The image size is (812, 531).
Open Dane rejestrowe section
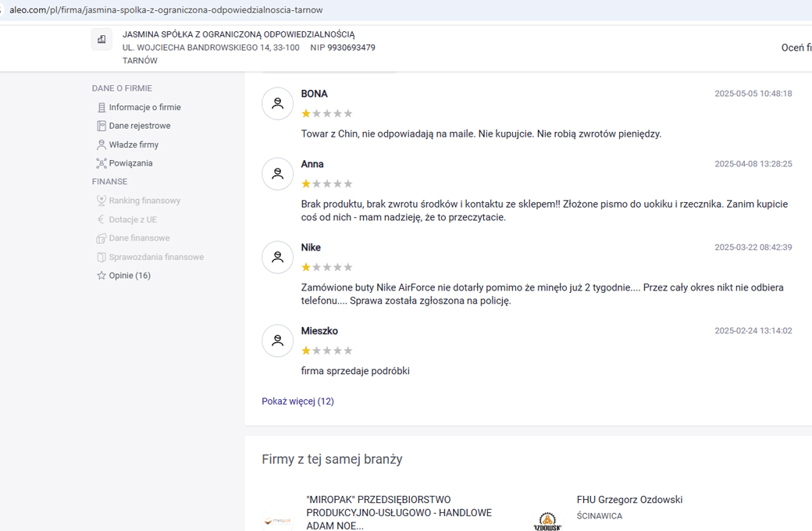139,126
